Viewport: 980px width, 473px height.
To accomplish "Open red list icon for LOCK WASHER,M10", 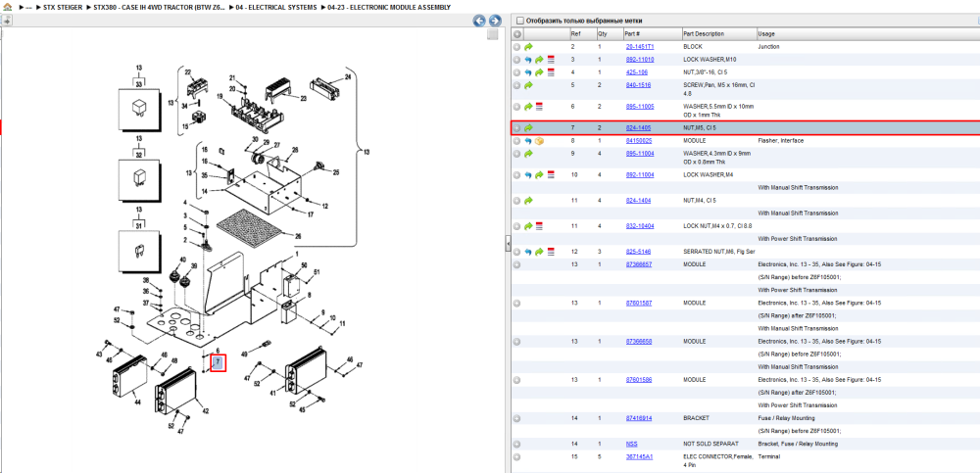I will [x=551, y=60].
